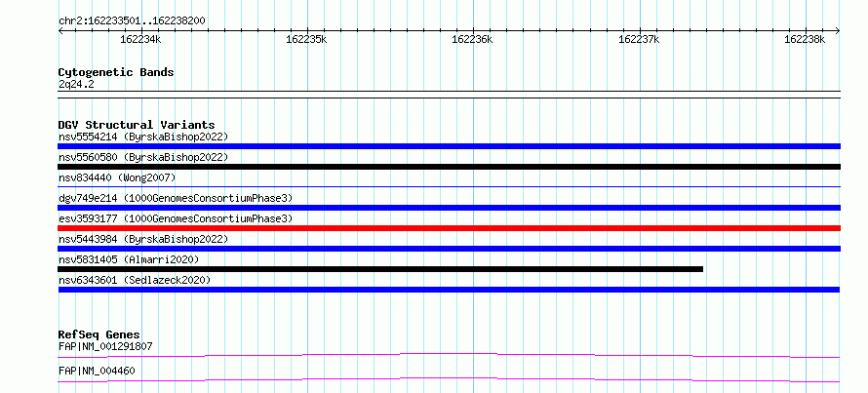Open the FAP|NM_004460 transcript label
Image resolution: width=868 pixels, height=393 pixels.
[97, 371]
